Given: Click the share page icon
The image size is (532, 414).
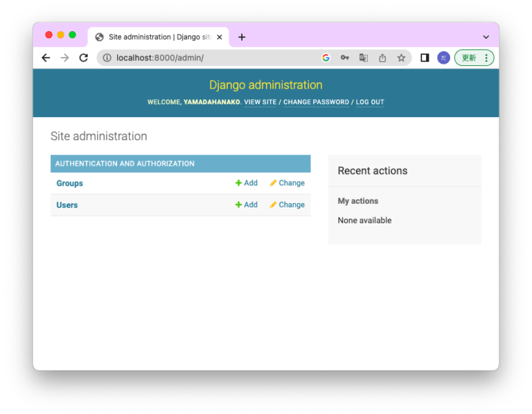Looking at the screenshot, I should pyautogui.click(x=382, y=58).
